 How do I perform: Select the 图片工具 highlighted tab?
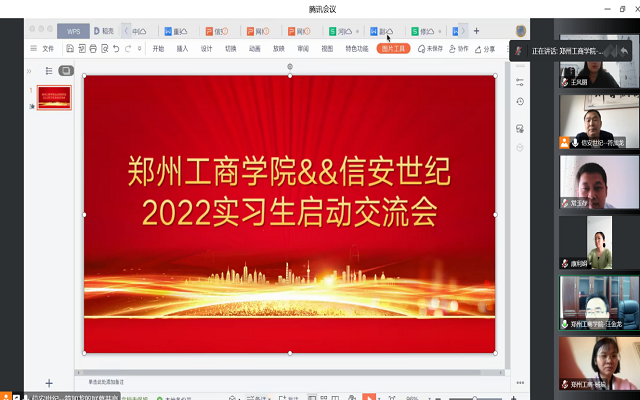393,49
